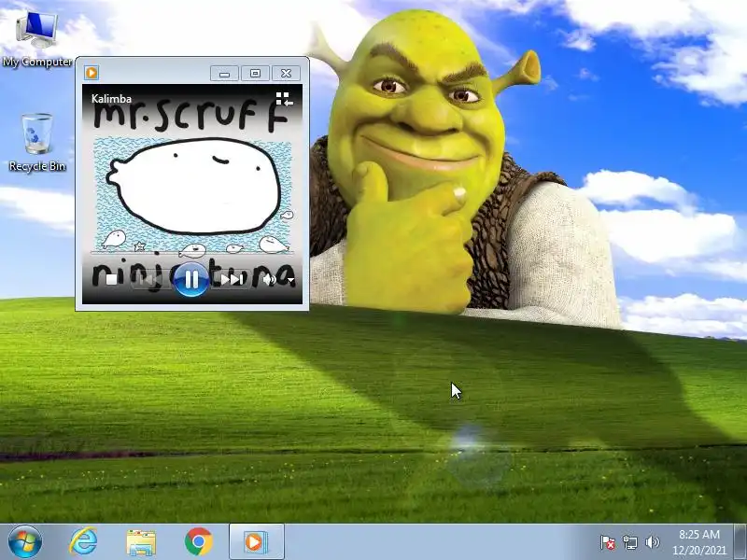Open the network status tray icon
Viewport: 747px width, 560px height.
pos(630,542)
